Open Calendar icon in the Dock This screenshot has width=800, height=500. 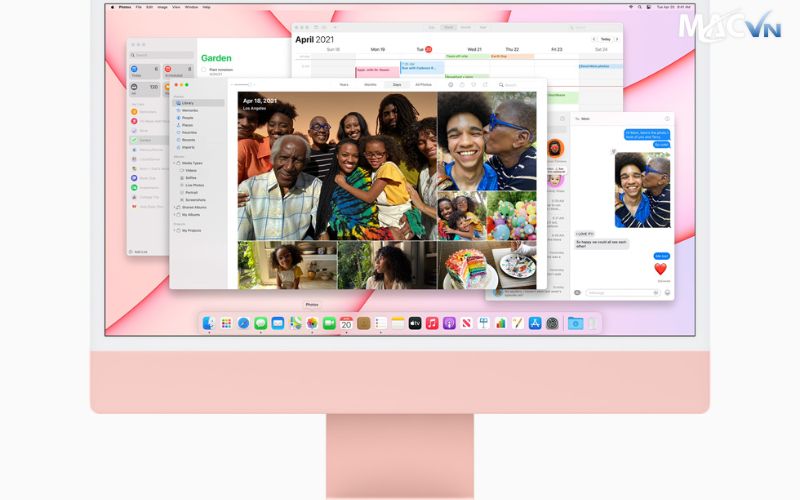346,323
